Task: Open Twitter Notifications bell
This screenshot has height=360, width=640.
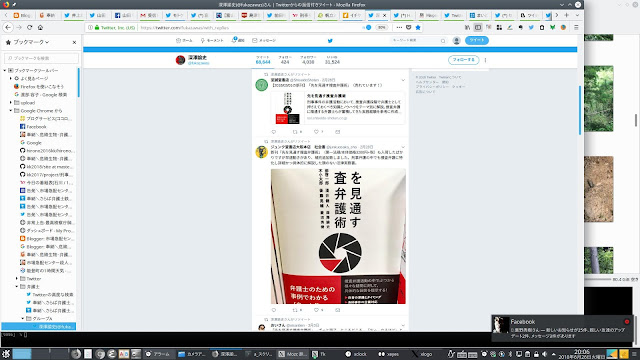Action: (238, 40)
